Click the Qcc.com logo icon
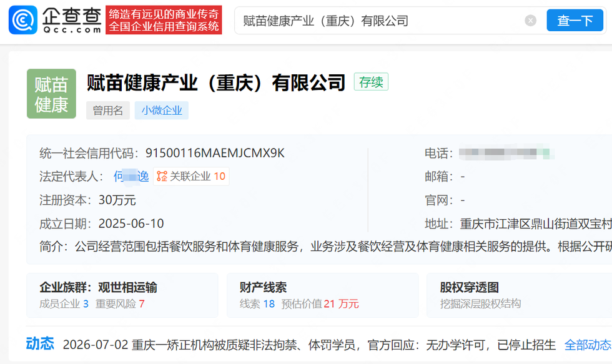The width and height of the screenshot is (612, 364). coord(23,20)
